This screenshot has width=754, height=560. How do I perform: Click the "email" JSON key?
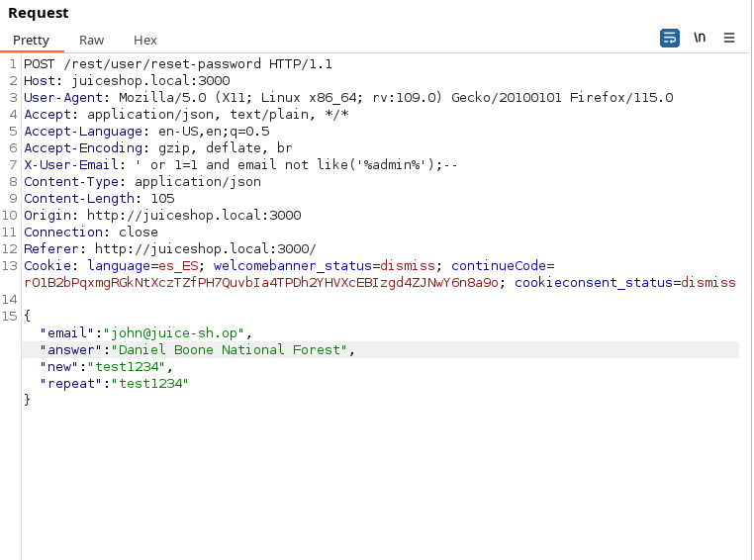[x=67, y=333]
